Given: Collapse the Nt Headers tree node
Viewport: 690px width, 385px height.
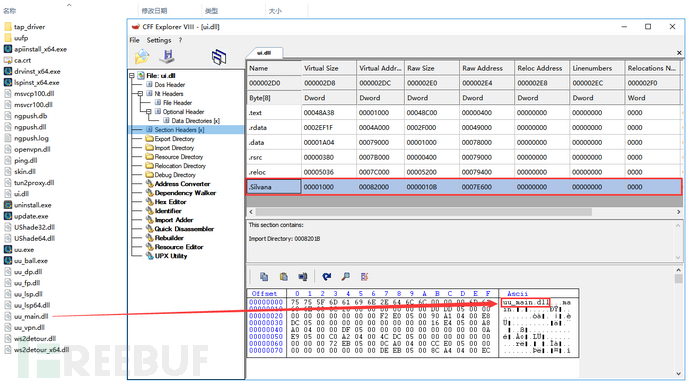Looking at the screenshot, I should [x=140, y=94].
